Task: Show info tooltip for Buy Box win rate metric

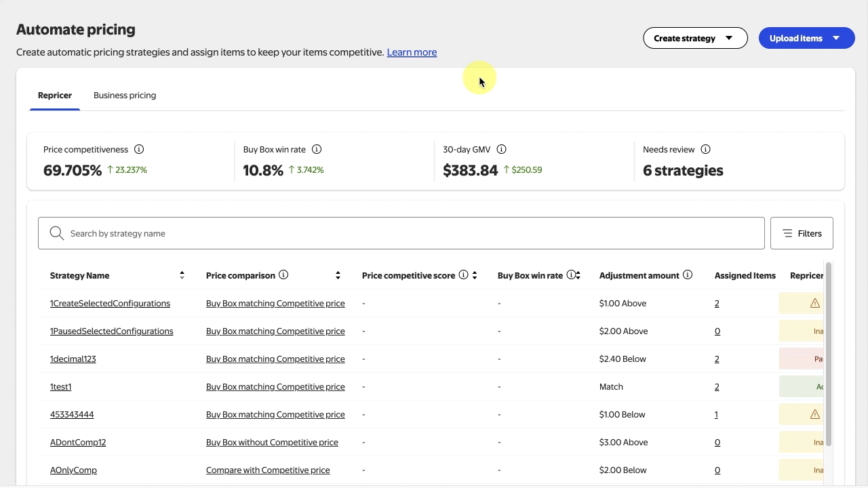Action: click(x=317, y=149)
